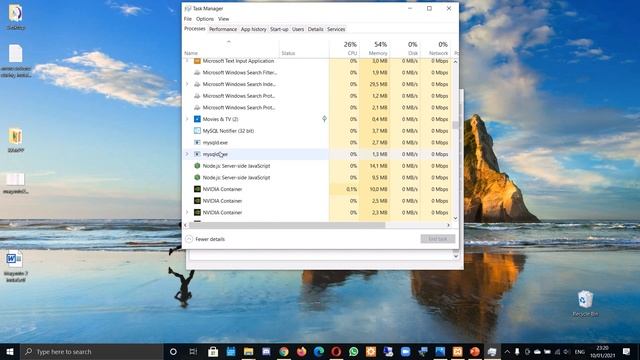The width and height of the screenshot is (640, 360).
Task: Open Cortana from the taskbar
Action: (x=173, y=351)
